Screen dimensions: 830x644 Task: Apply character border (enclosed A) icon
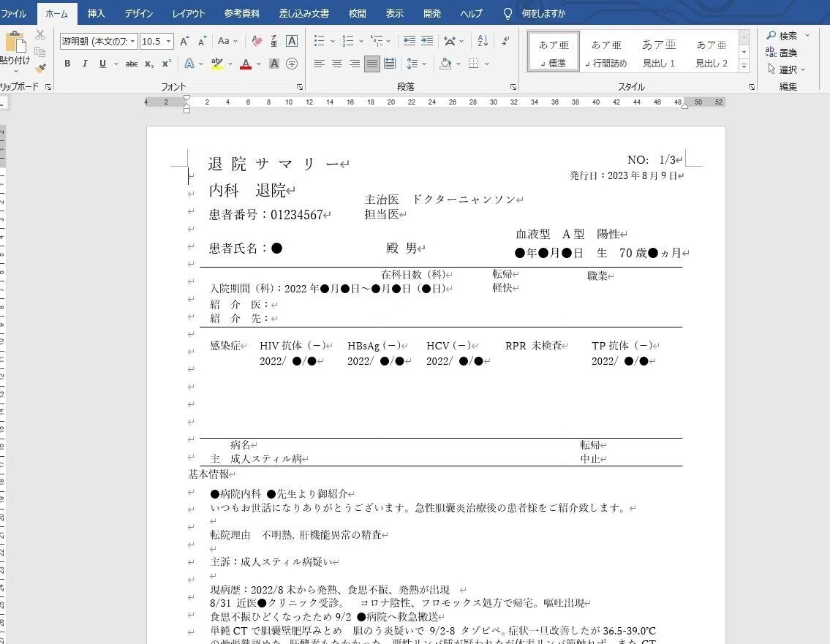click(x=292, y=41)
